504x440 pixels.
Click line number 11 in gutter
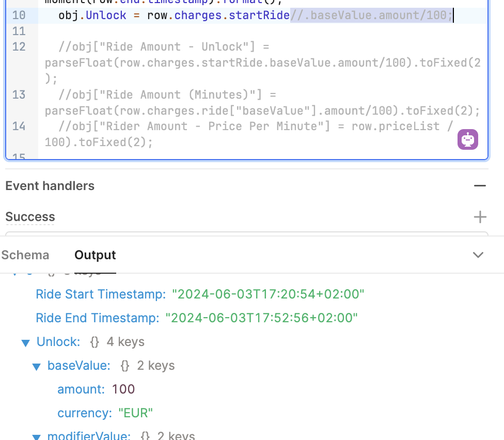click(x=19, y=32)
